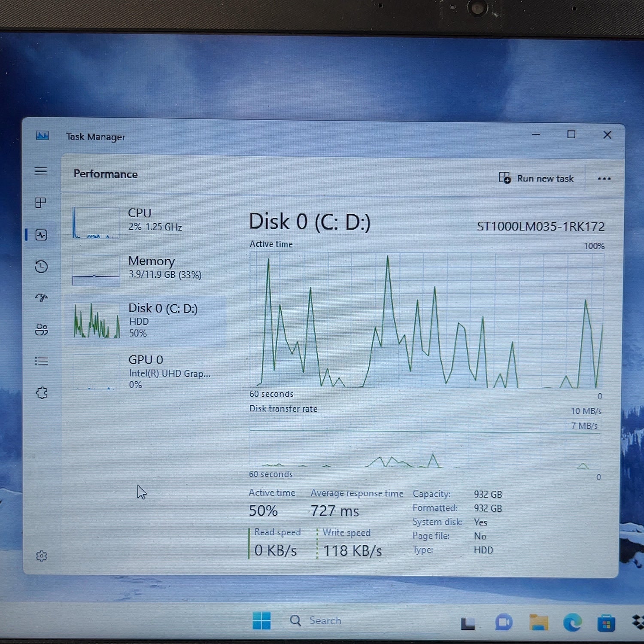The image size is (644, 644).
Task: Click the 727 ms response time value
Action: pos(335,511)
